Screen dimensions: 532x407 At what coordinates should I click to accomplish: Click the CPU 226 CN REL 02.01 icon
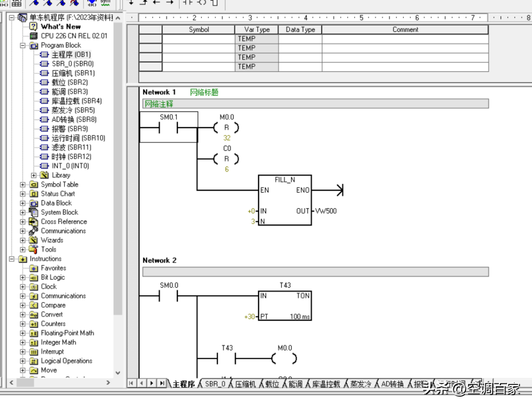point(33,36)
